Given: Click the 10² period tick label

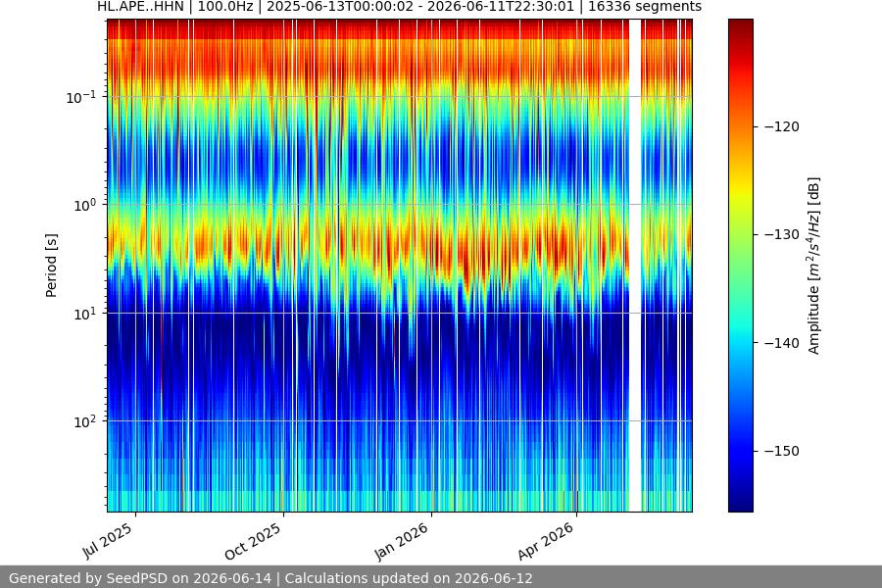Looking at the screenshot, I should pos(85,421).
